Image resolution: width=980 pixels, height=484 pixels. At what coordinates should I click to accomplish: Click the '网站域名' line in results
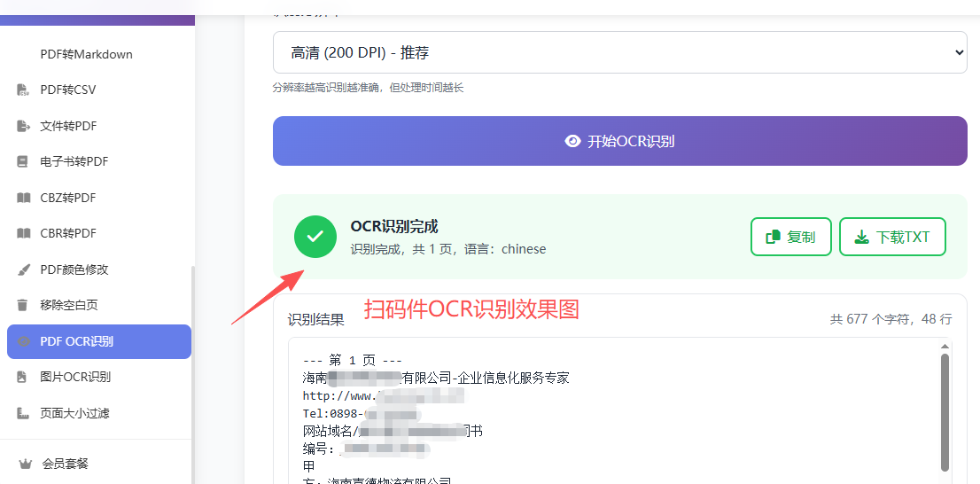(x=393, y=431)
